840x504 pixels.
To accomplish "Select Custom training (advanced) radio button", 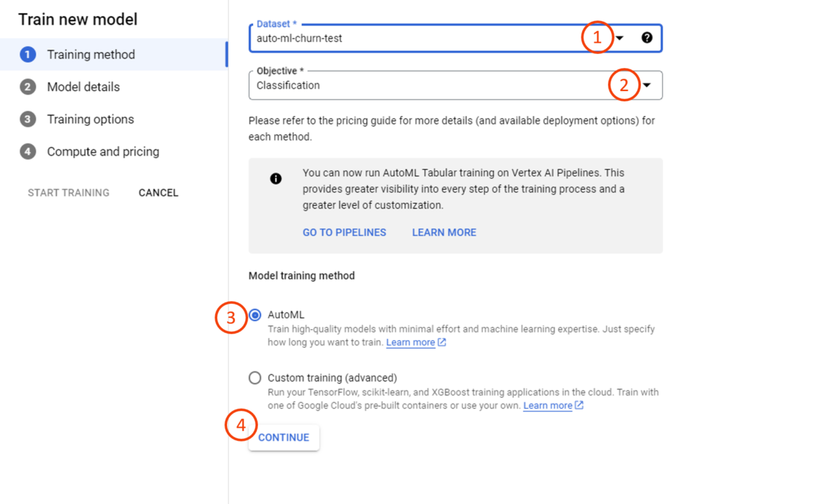I will (x=255, y=377).
